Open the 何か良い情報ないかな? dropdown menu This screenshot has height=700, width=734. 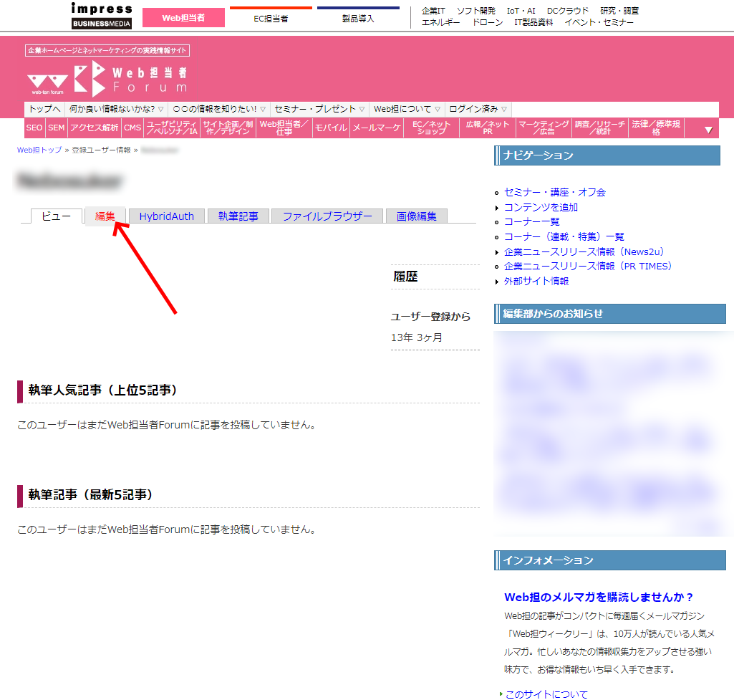pos(116,109)
